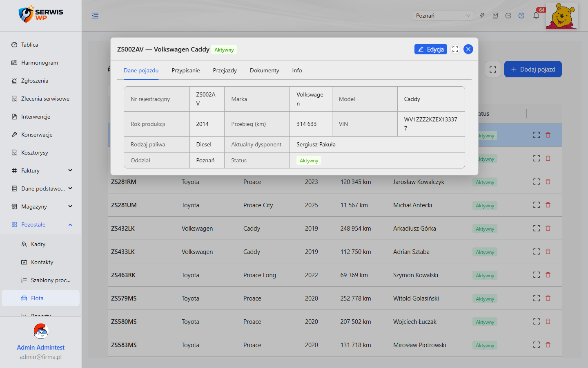Delete vehicle ZS579MS with trash icon

(x=548, y=298)
